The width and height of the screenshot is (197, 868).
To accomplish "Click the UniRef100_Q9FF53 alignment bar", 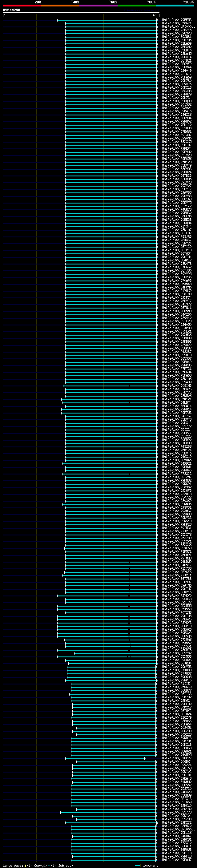I will (107, 20).
